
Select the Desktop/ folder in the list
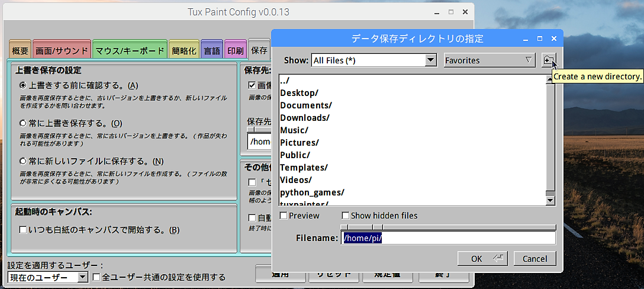coord(299,93)
